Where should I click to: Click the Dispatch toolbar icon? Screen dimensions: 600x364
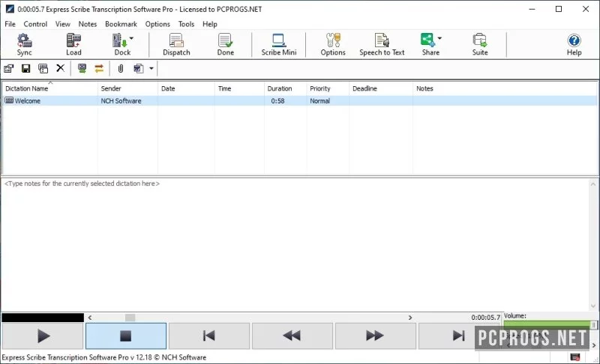(x=176, y=40)
